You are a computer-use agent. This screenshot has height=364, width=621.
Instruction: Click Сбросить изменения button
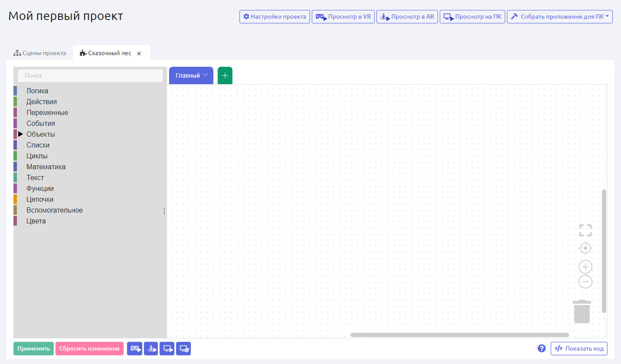90,348
